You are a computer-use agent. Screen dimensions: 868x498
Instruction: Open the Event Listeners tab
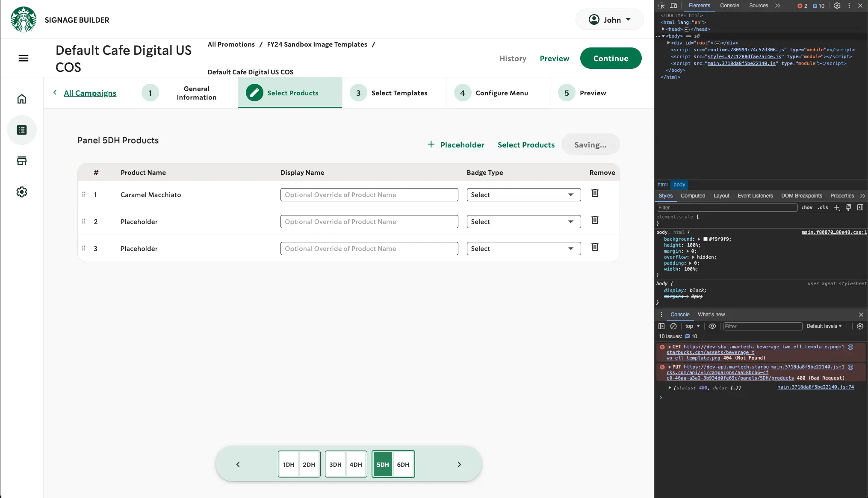coord(755,196)
